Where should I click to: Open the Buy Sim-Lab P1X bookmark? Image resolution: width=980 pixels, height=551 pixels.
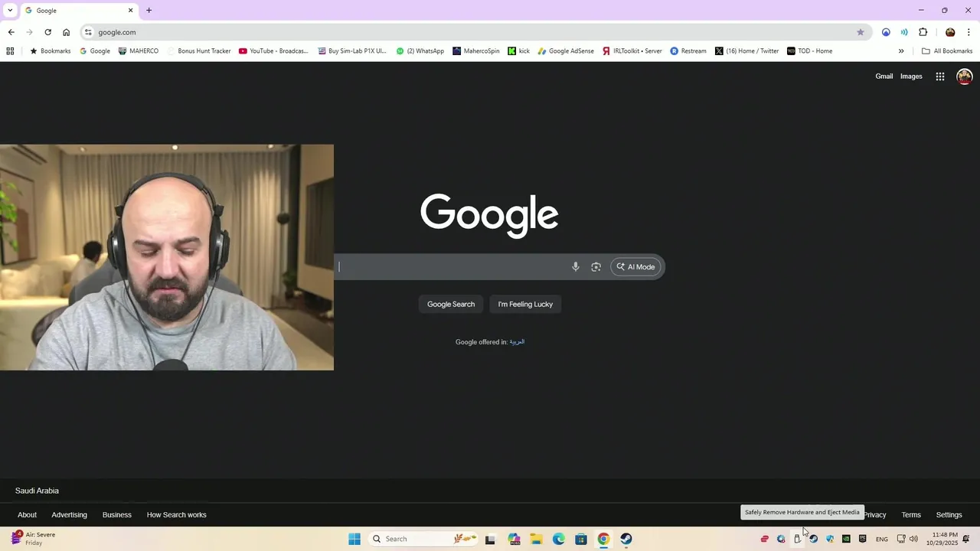pos(352,51)
